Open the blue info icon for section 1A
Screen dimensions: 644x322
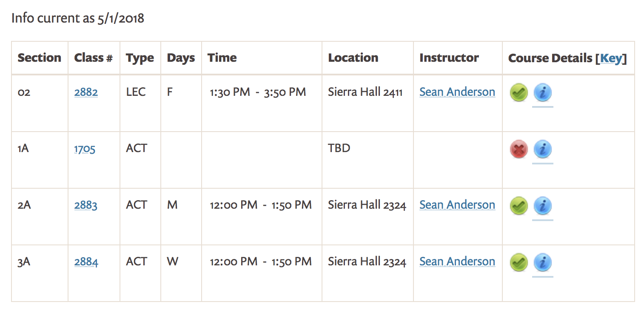pyautogui.click(x=542, y=149)
